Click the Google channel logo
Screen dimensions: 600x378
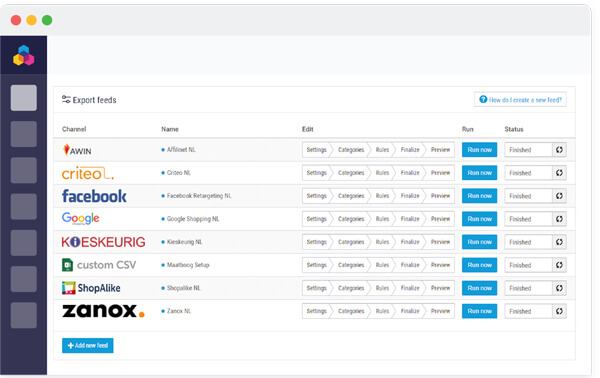[x=80, y=218]
